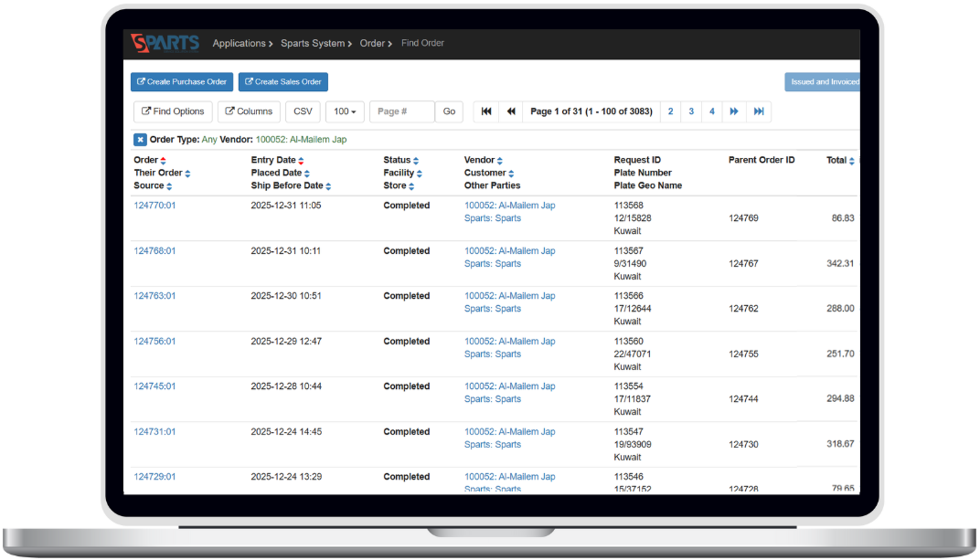Screen dimensions: 980x560
Task: Go to the next results page arrow
Action: point(734,111)
